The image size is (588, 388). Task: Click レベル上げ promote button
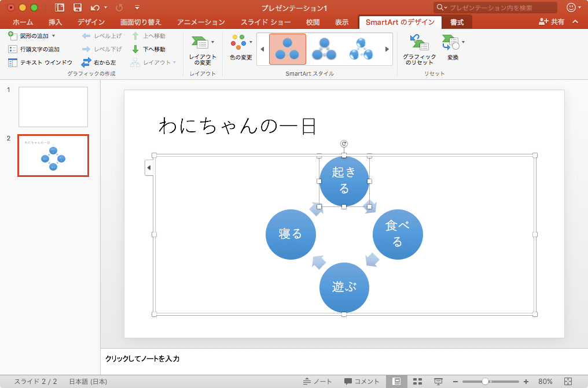(102, 36)
